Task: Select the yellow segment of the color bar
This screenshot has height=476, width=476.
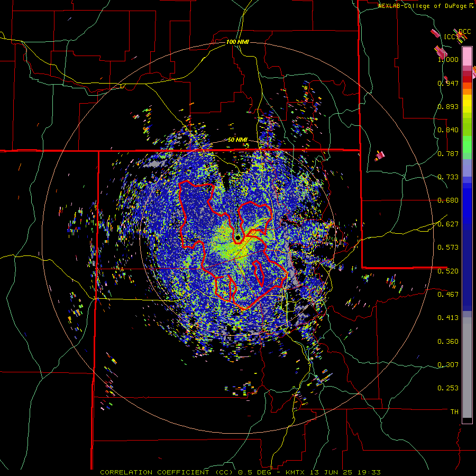Action: tap(467, 104)
